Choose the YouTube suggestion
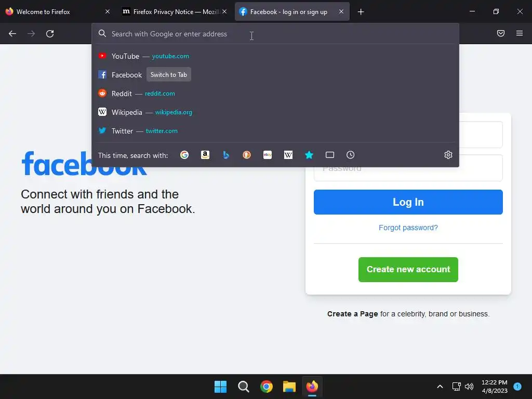Screen dimensions: 532x399 [275, 56]
